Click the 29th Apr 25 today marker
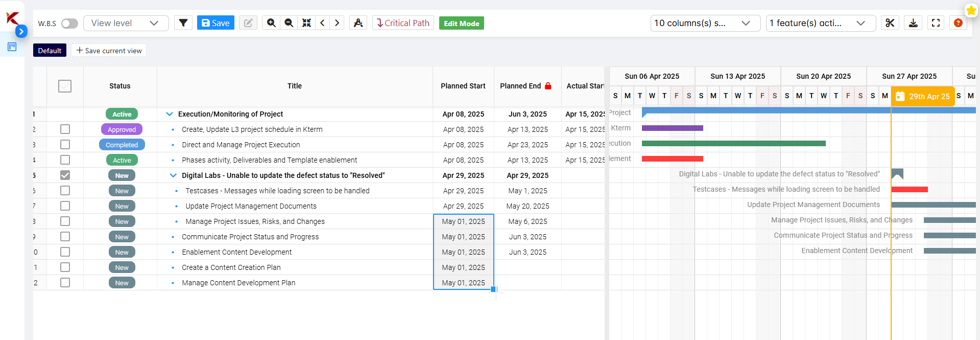This screenshot has height=340, width=980. [923, 96]
